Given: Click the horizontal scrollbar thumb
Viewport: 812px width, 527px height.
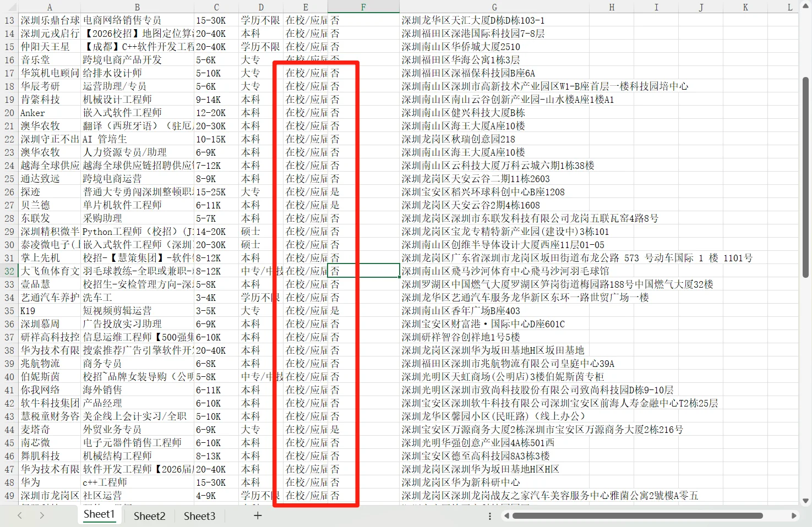Looking at the screenshot, I should (637, 516).
